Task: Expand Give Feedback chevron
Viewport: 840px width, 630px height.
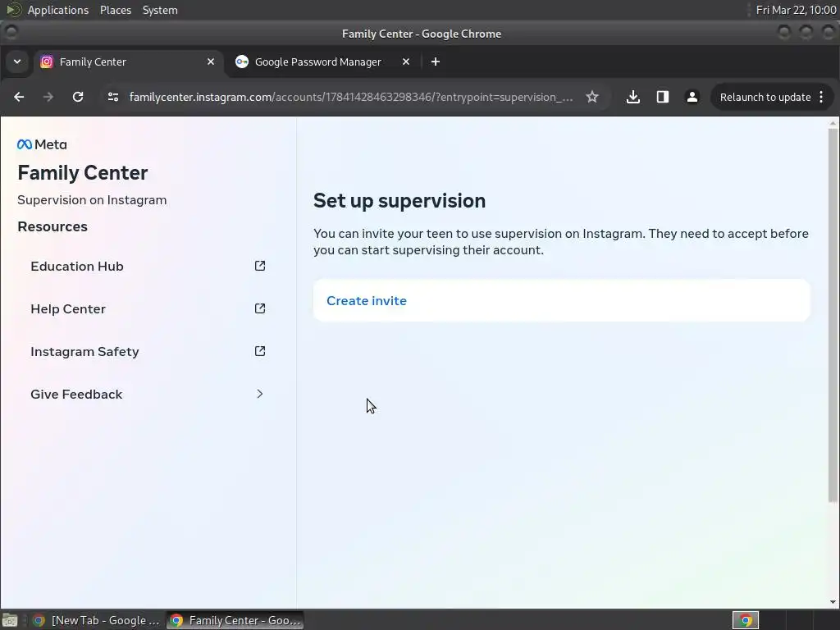Action: pyautogui.click(x=260, y=394)
